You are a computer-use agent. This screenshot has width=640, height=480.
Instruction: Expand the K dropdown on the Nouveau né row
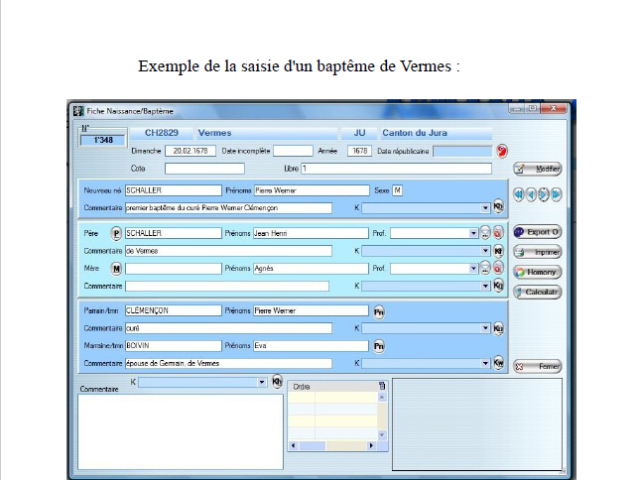coord(485,208)
